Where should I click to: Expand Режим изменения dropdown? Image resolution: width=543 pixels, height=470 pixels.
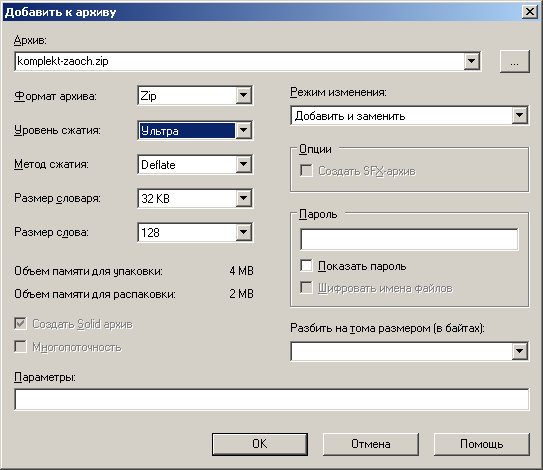pyautogui.click(x=410, y=115)
